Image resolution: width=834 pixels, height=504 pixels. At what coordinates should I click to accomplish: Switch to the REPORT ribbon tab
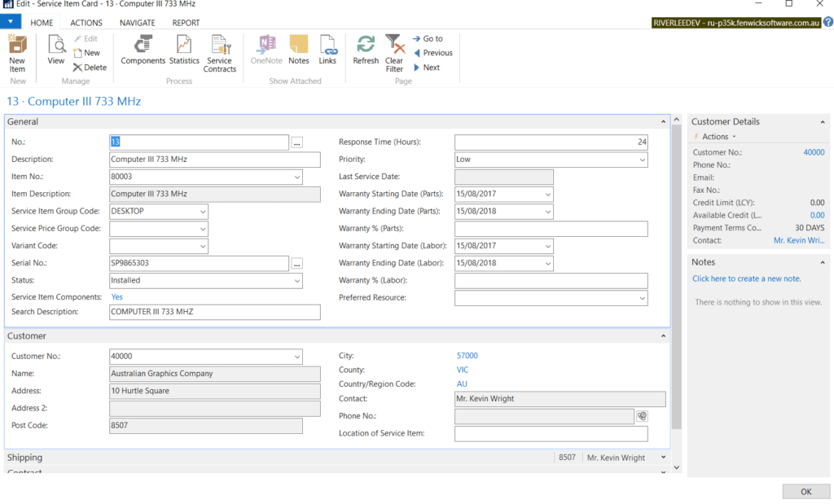pyautogui.click(x=186, y=23)
